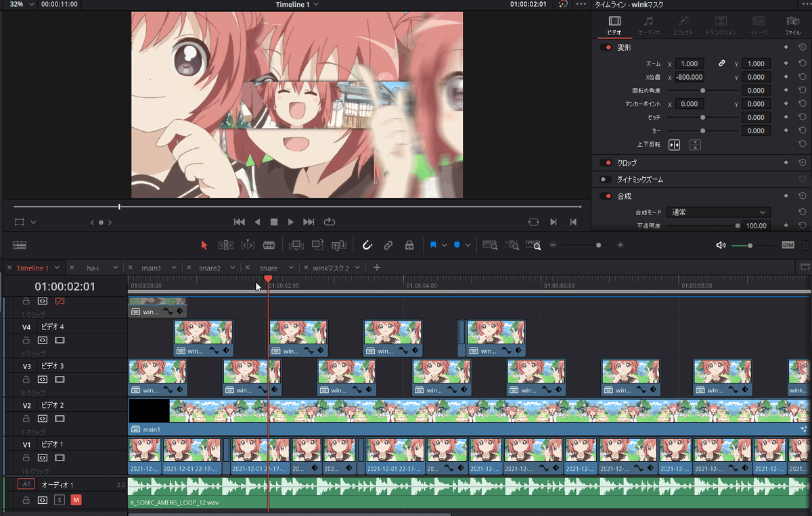Toggle the Linked selection chain icon
The image size is (812, 516).
[x=388, y=245]
